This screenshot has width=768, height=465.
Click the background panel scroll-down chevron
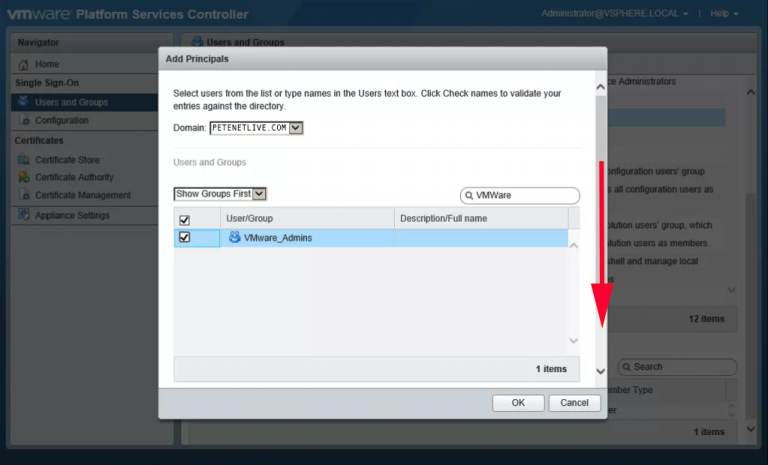click(750, 429)
